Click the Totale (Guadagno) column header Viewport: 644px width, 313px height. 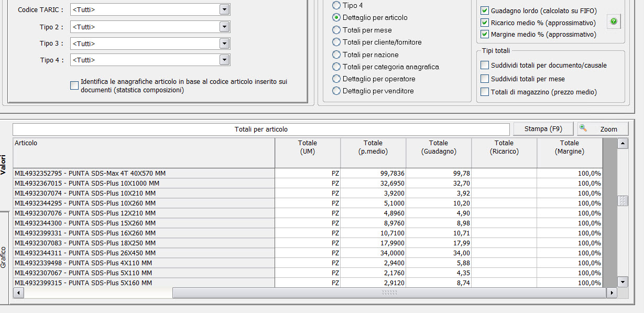point(438,147)
